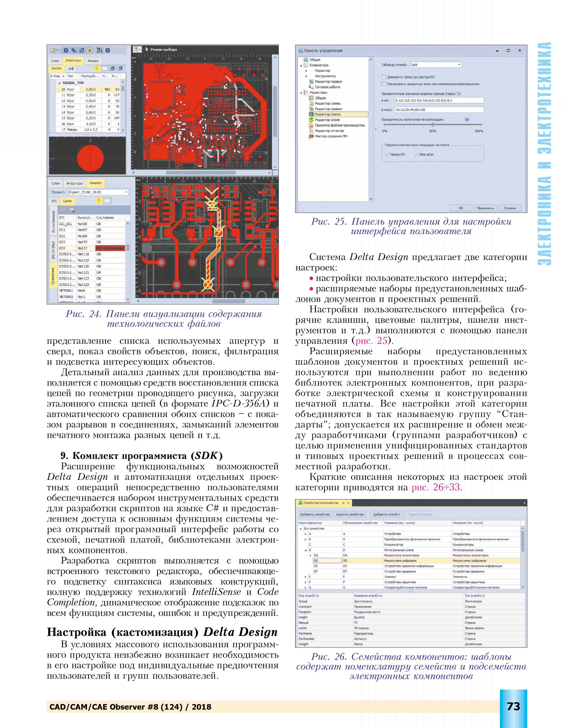
Task: Follow the рис. 26÷33 link in text
Action: [436, 487]
